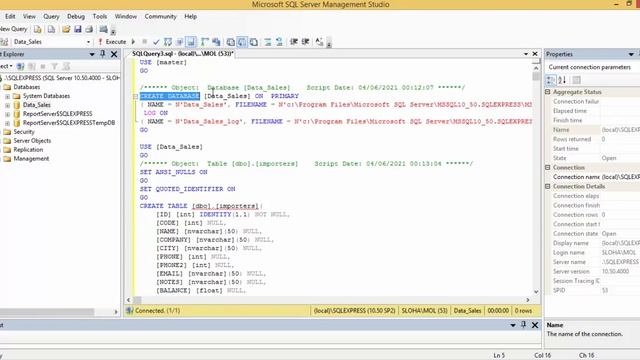Click the Increase Indent icon
The width and height of the screenshot is (640, 360).
click(x=305, y=42)
